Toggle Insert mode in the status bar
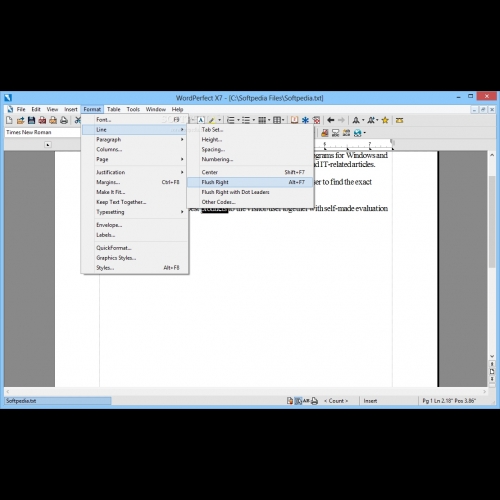 370,401
